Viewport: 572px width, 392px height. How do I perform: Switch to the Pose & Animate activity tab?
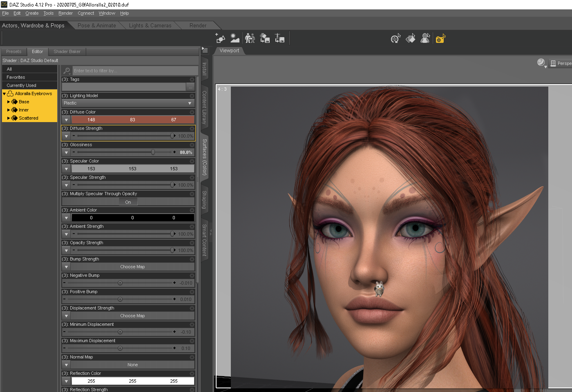tap(97, 25)
